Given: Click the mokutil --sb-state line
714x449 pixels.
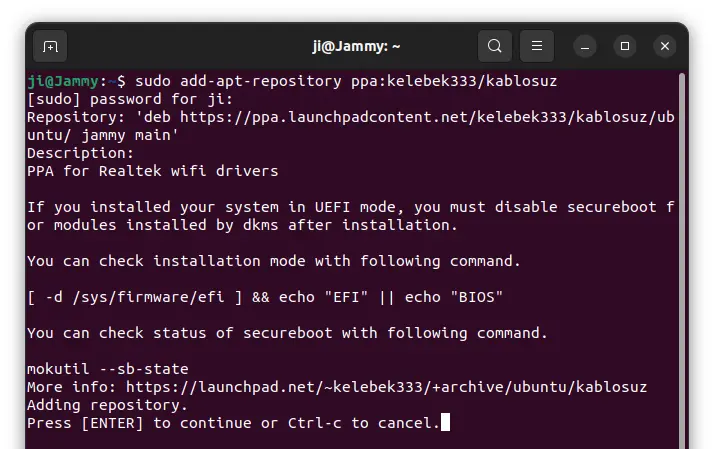Looking at the screenshot, I should click(x=107, y=369).
